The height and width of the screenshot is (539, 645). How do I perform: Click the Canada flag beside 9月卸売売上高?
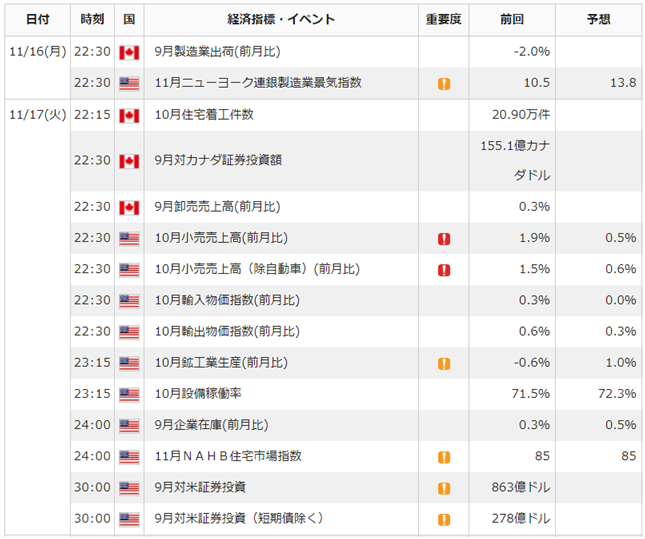point(129,208)
